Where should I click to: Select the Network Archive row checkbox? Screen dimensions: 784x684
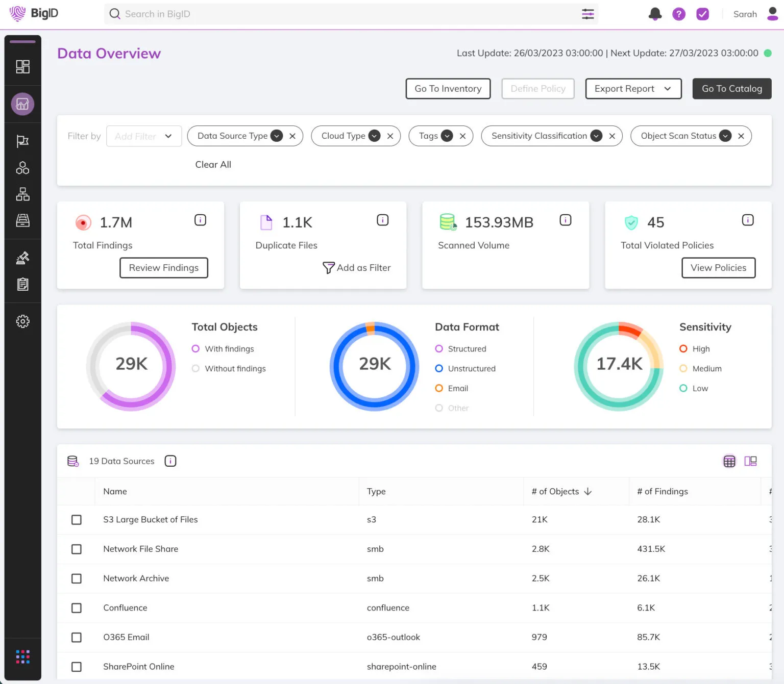tap(77, 578)
